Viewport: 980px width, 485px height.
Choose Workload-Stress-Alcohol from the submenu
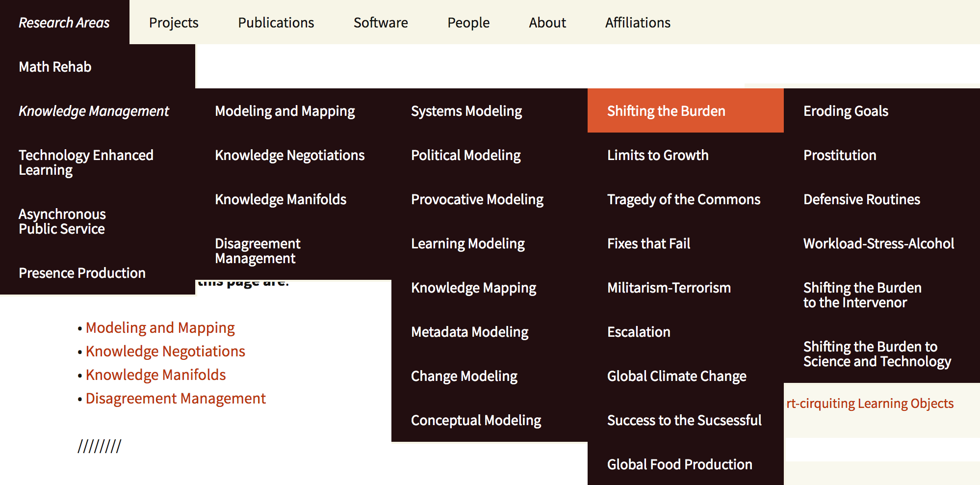(878, 243)
